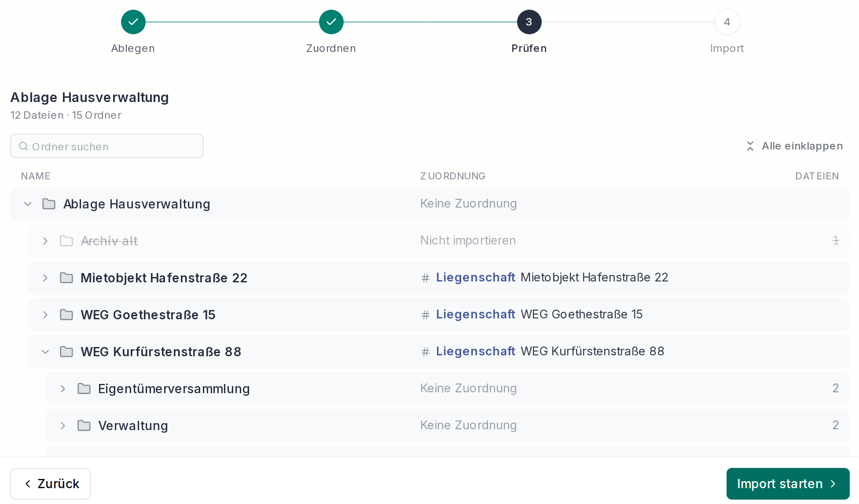Click the NAME column header
859x504 pixels.
tap(36, 176)
